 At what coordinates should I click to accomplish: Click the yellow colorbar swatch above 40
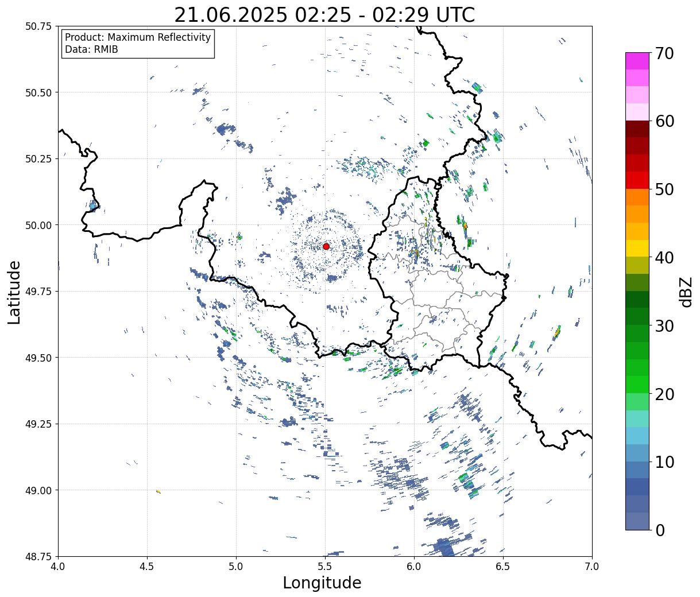click(637, 249)
